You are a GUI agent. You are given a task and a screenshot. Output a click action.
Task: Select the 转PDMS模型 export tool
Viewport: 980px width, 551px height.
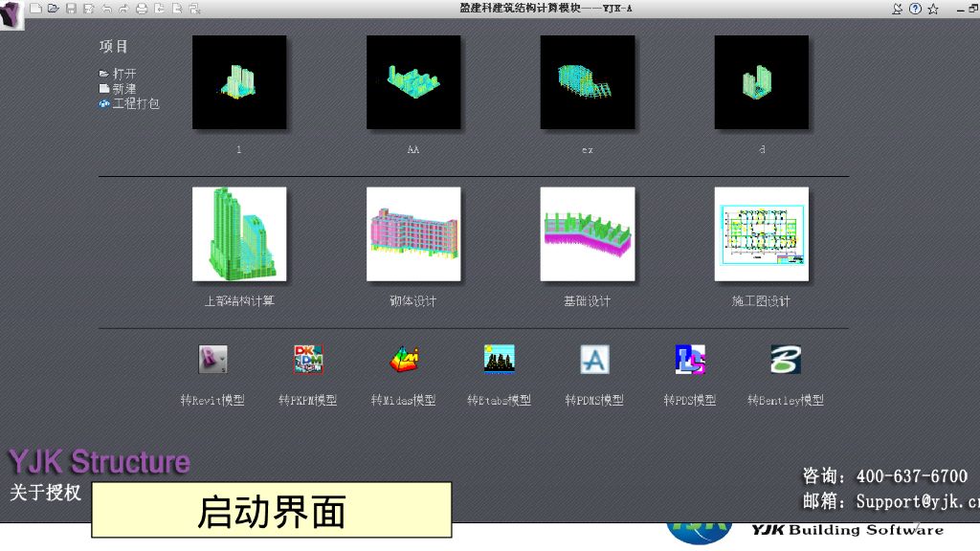594,362
